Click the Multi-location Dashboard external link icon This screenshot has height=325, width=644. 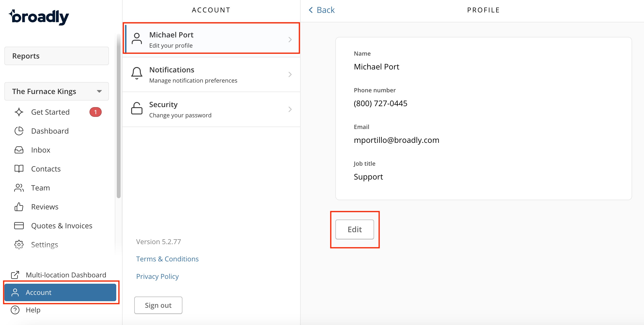coord(15,275)
